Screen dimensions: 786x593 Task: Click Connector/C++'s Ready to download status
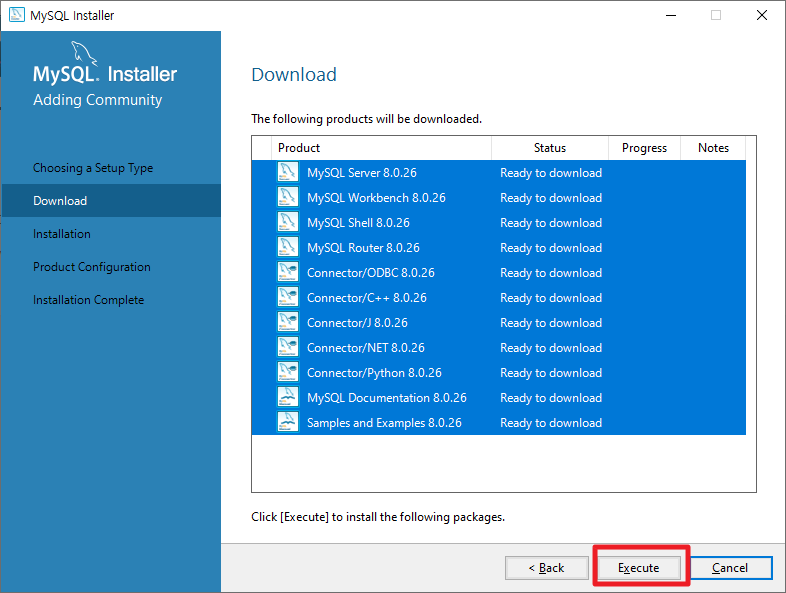[551, 298]
